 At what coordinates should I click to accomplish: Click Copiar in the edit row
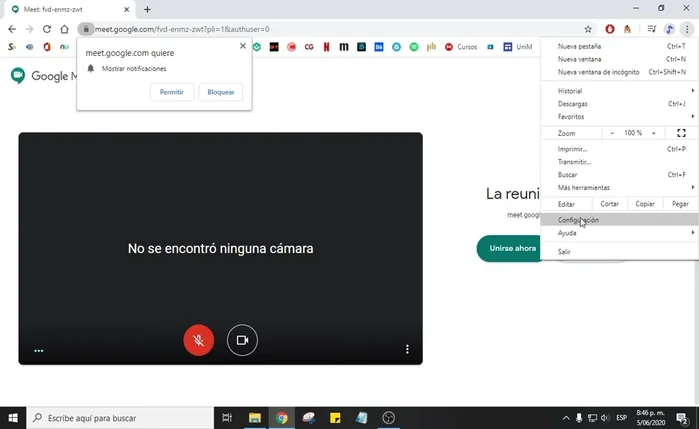pos(645,204)
